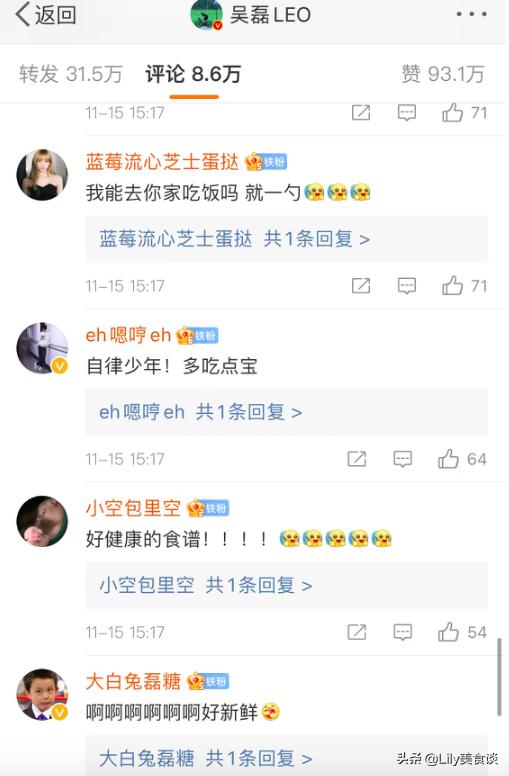Expand replies under 蓝莓流心芝士蛋挞 共1条回复
509x776 pixels.
point(286,239)
